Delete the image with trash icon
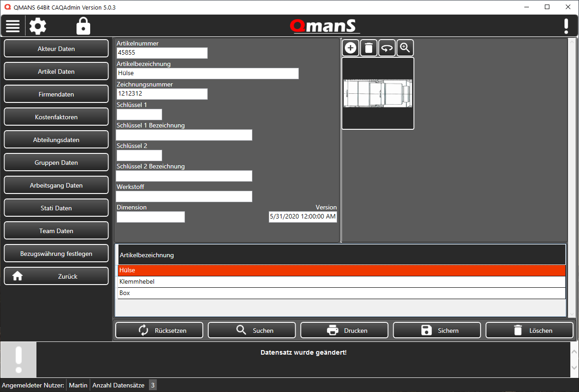Viewport: 579px width, 392px height. [x=369, y=47]
